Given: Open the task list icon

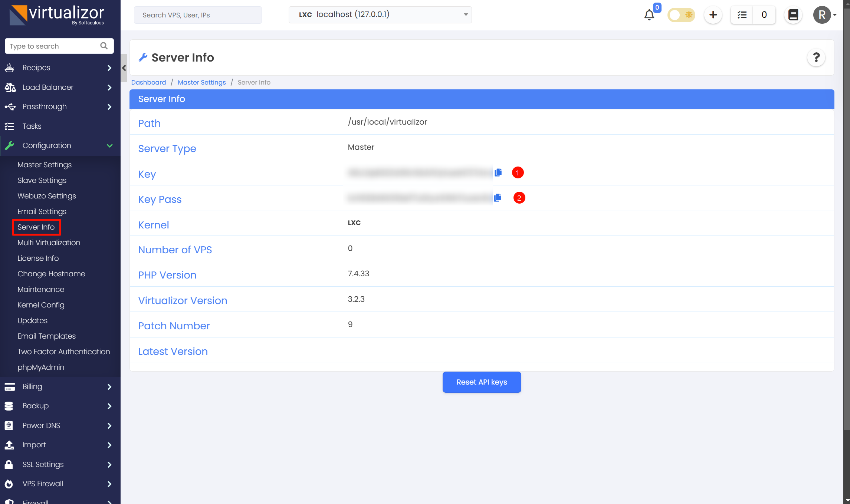Looking at the screenshot, I should click(742, 15).
